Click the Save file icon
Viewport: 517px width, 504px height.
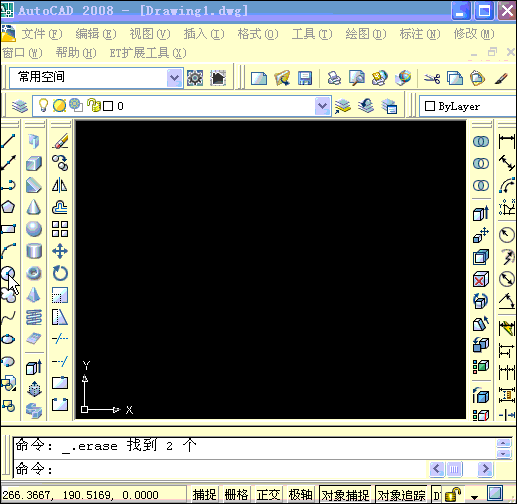pyautogui.click(x=305, y=78)
